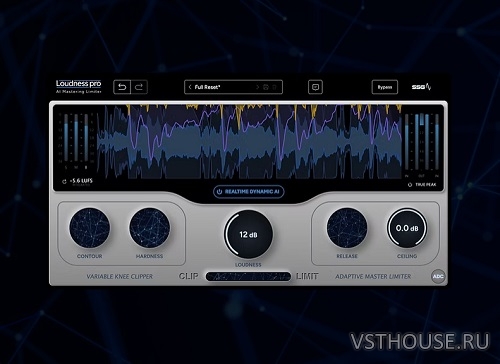This screenshot has width=500, height=364.
Task: Click the waveform history display
Action: pos(249,142)
